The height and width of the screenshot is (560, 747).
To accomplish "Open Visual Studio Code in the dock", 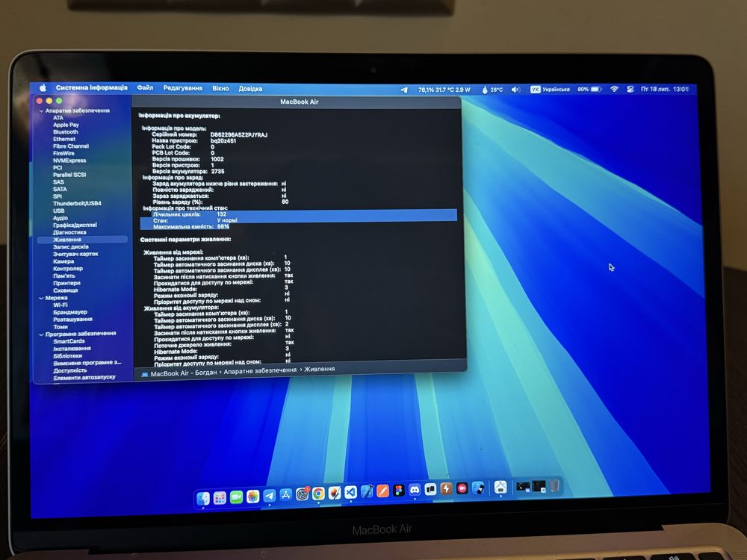I will click(350, 492).
